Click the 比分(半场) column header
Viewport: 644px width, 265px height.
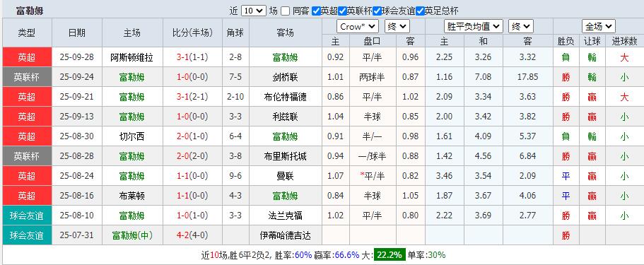click(192, 33)
